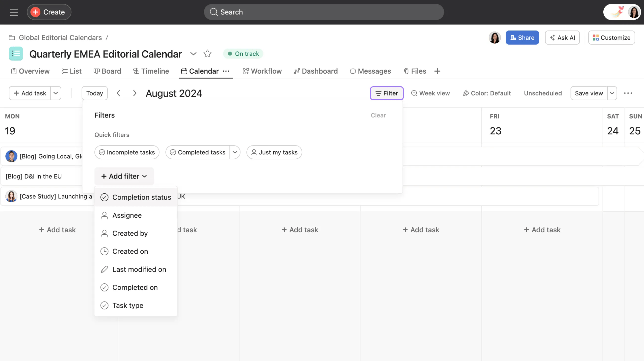Toggle Just my tasks quick filter

[274, 152]
